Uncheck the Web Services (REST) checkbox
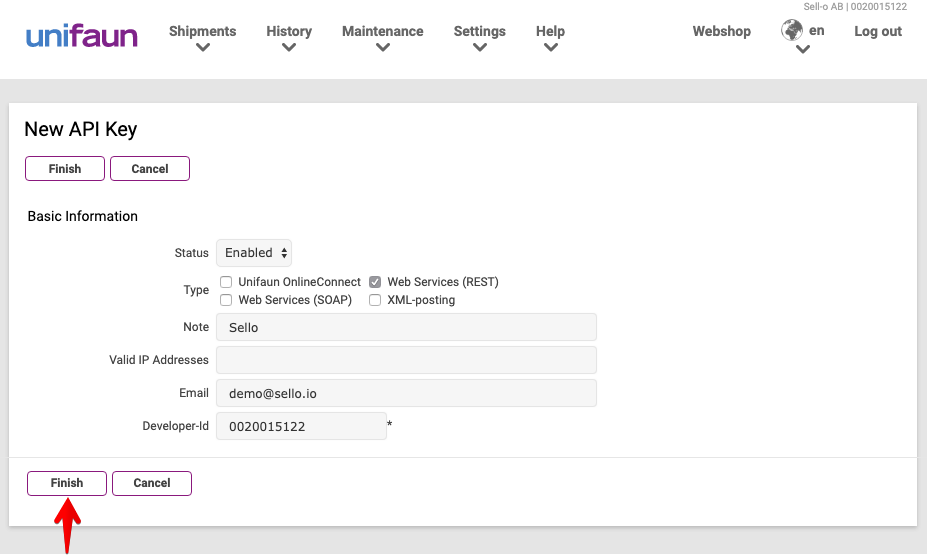This screenshot has width=927, height=558. pos(375,282)
